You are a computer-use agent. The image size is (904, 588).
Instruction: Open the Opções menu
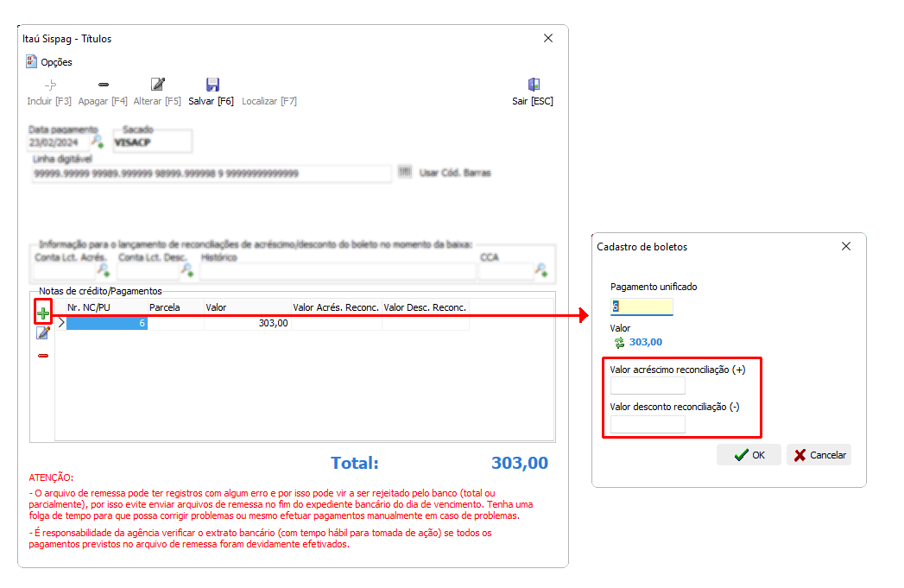click(49, 61)
